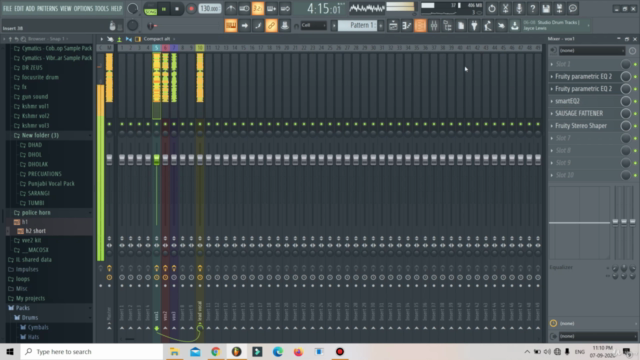Viewport: 640px width, 360px height.
Task: Click the render export audio icon
Action: click(x=559, y=9)
